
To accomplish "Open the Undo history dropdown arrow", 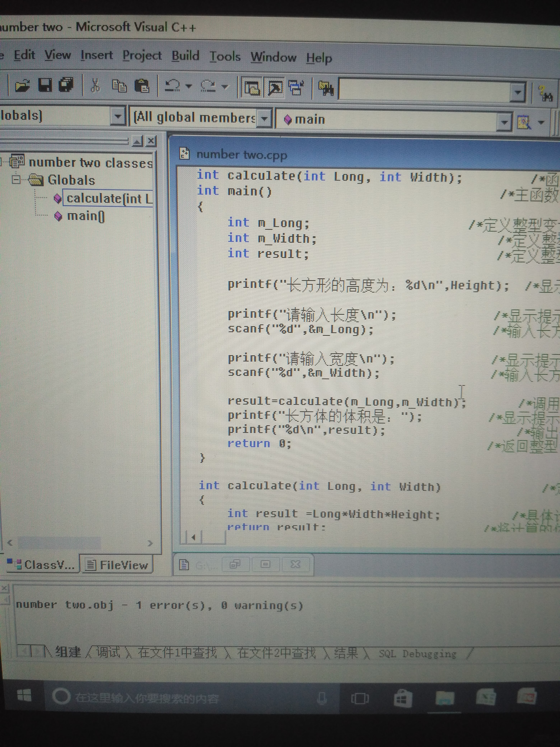I will pyautogui.click(x=189, y=86).
